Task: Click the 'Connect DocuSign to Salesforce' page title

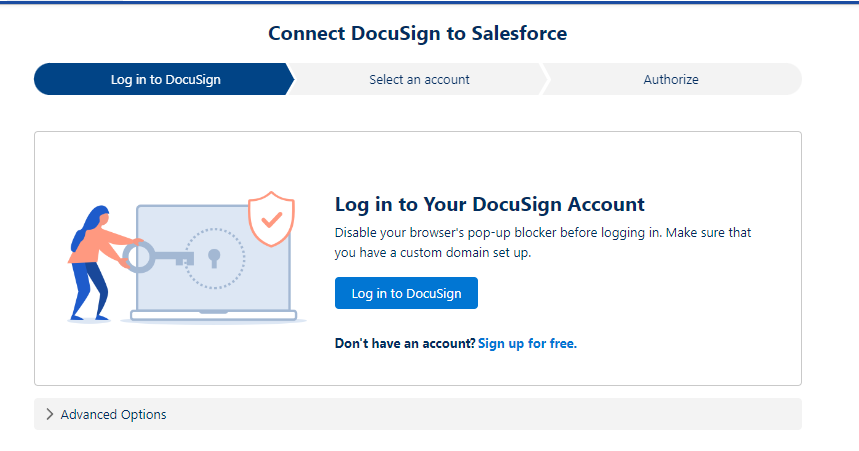Action: click(x=417, y=33)
